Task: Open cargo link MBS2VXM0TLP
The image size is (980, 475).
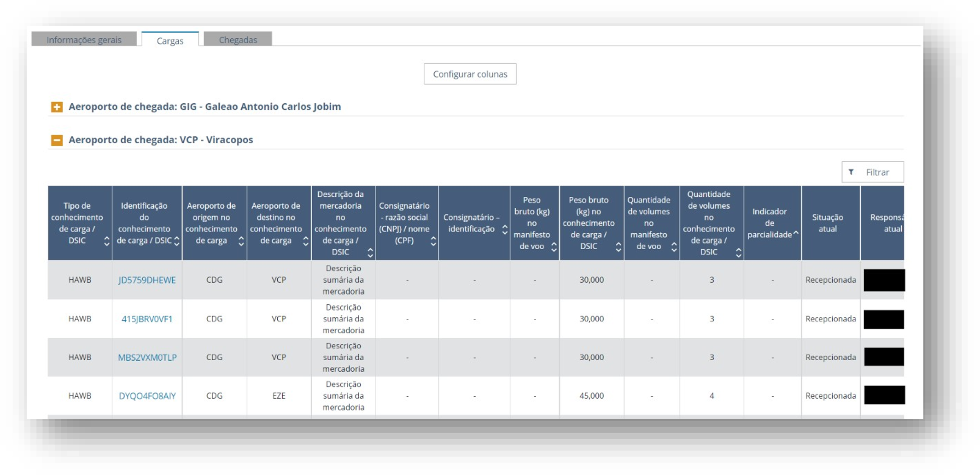Action: (x=147, y=358)
